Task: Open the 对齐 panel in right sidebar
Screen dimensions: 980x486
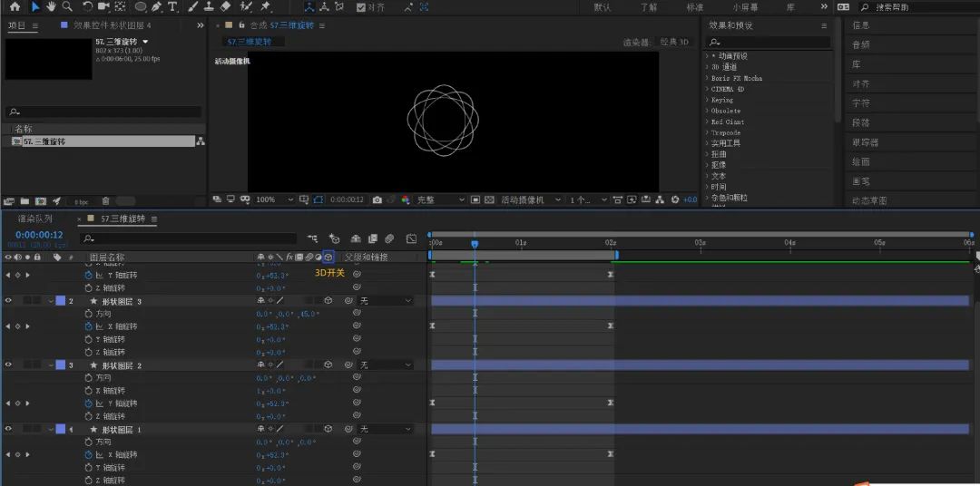Action: click(860, 83)
